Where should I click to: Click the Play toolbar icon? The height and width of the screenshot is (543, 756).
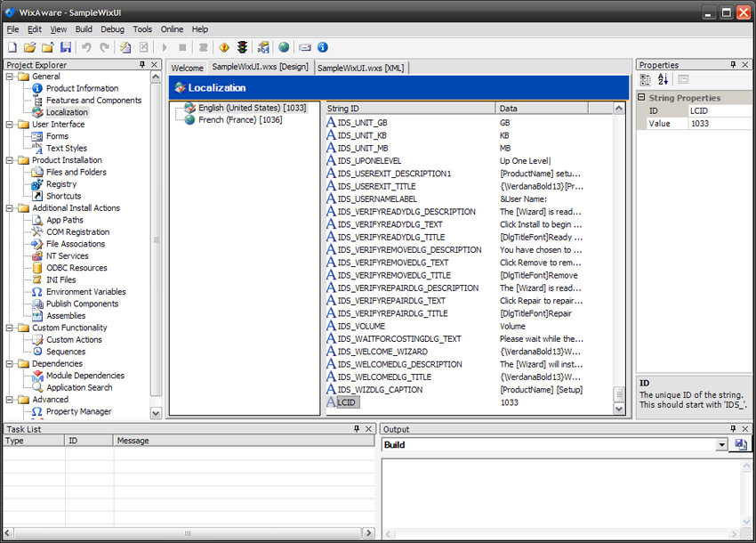click(165, 47)
